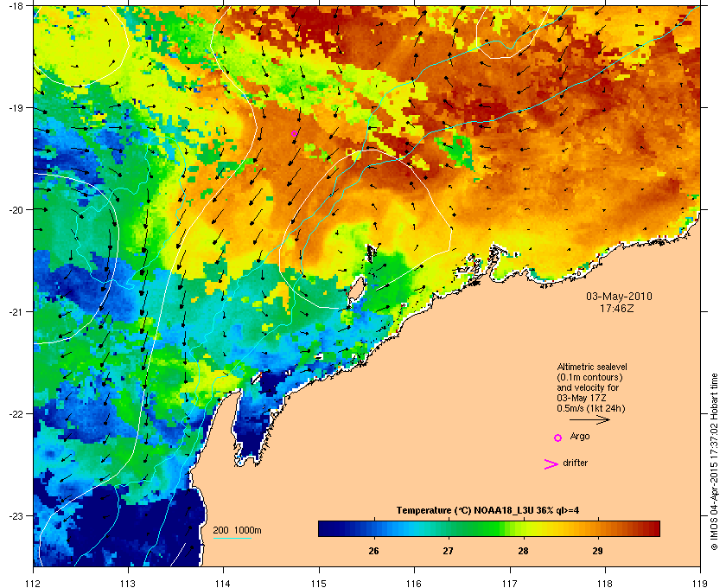Click the 'and velocity for' legend line
Viewport: 726px width, 588px height.
pyautogui.click(x=588, y=388)
